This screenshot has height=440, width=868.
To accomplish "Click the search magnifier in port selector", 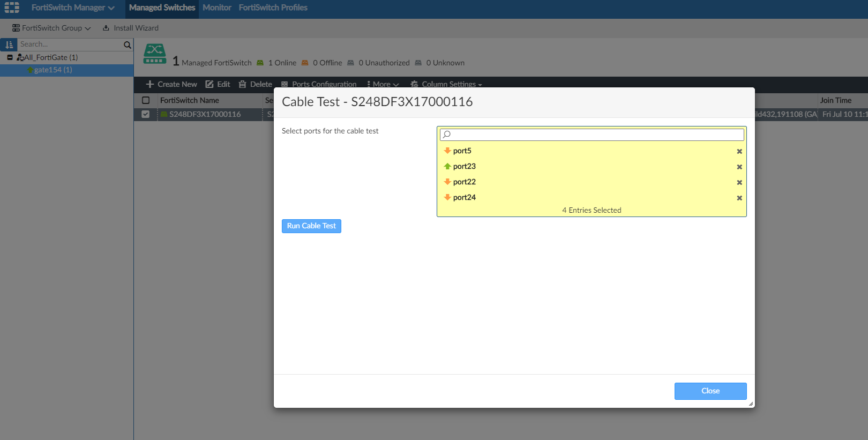I will pos(447,135).
